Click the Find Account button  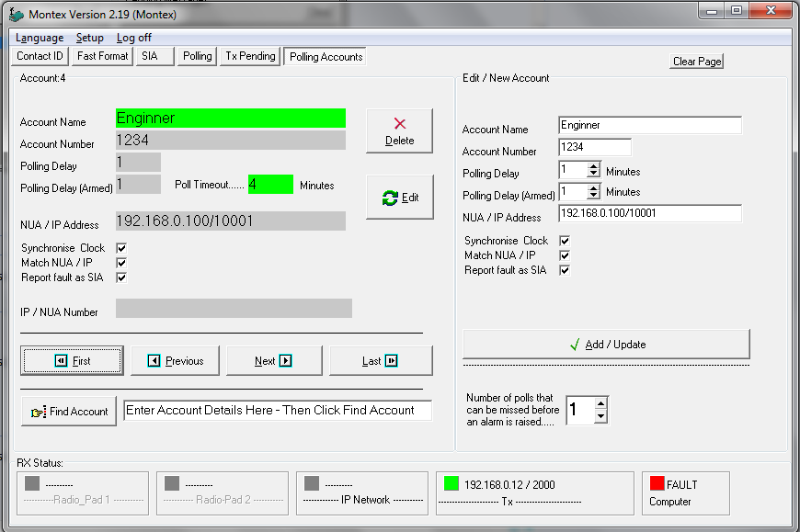coord(69,412)
